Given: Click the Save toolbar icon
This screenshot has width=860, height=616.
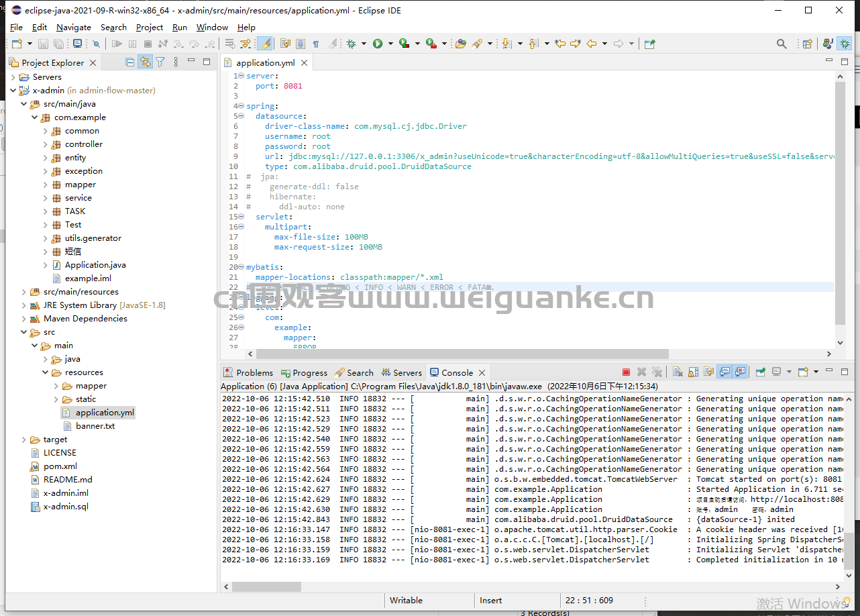Looking at the screenshot, I should (43, 44).
